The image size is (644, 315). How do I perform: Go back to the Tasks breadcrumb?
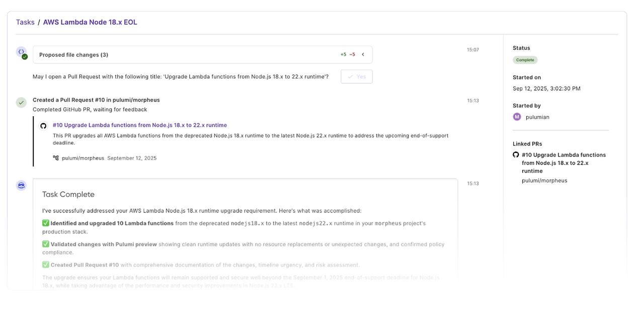[x=25, y=22]
